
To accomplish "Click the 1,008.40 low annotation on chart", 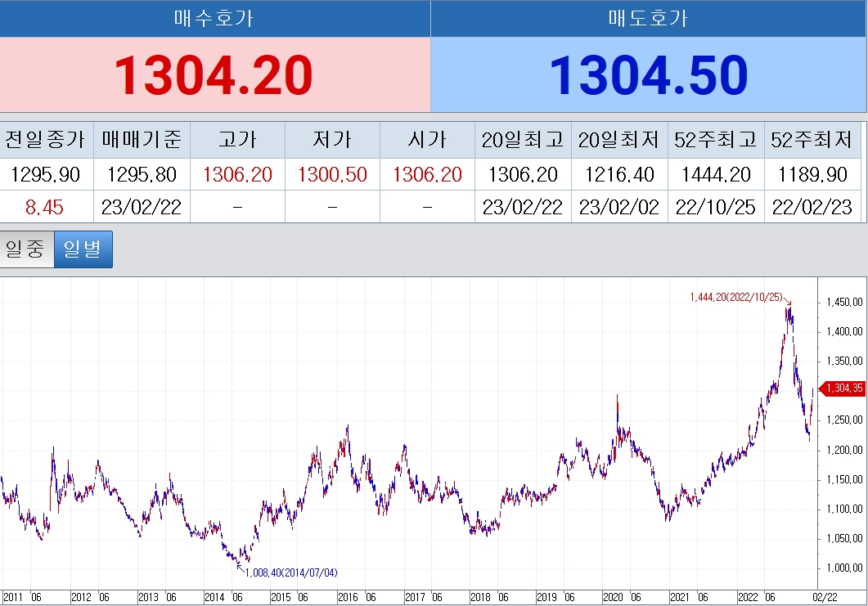I will pyautogui.click(x=291, y=572).
